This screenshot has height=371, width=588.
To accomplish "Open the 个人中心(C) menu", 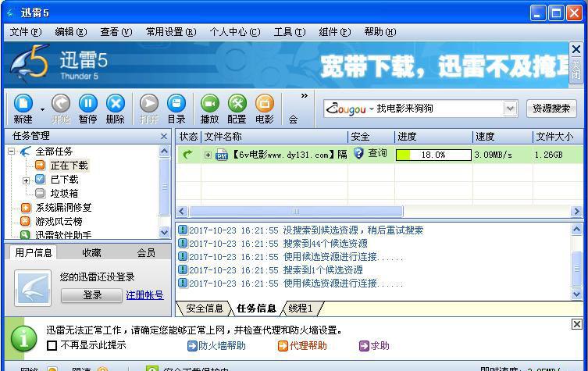I will pos(235,32).
